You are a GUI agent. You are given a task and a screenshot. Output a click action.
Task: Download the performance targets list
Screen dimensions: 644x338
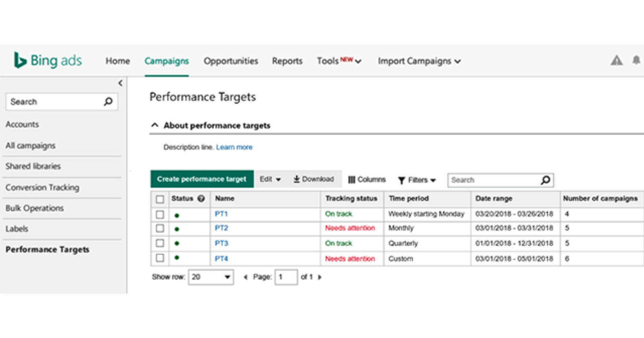click(314, 179)
